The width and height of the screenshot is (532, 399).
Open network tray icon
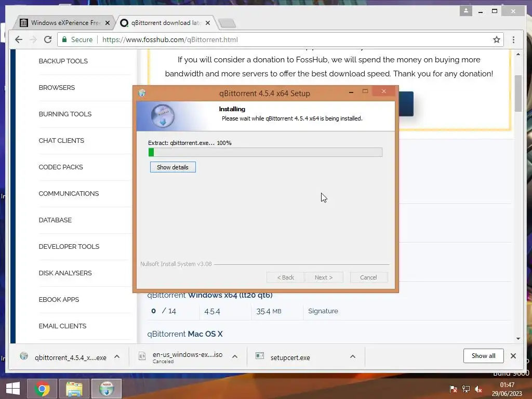point(466,389)
